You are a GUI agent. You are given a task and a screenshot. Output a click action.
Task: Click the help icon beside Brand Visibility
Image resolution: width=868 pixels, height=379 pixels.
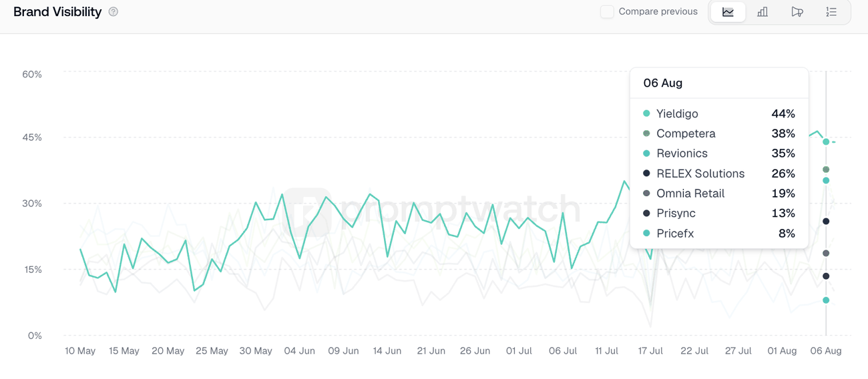click(x=114, y=11)
